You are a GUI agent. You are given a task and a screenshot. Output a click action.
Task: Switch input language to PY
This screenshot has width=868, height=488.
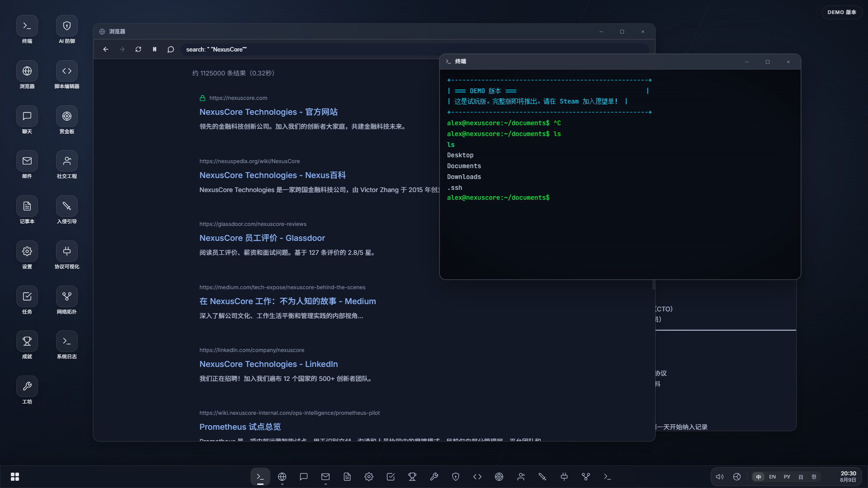click(787, 477)
